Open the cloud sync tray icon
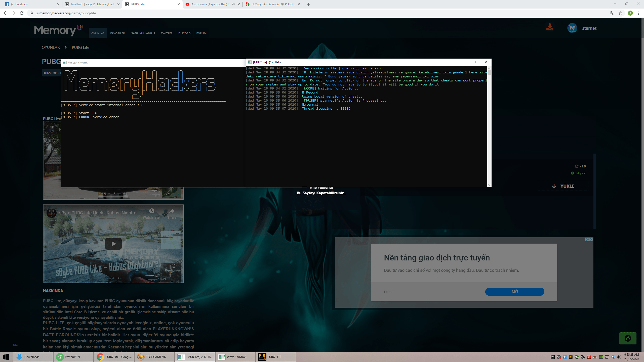The image size is (644, 362). click(613, 357)
